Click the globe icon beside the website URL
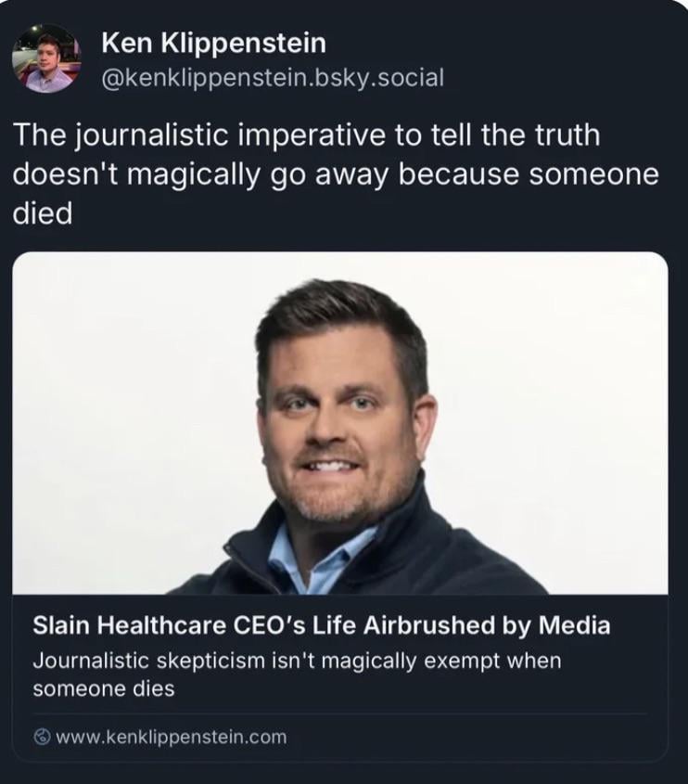 (41, 738)
